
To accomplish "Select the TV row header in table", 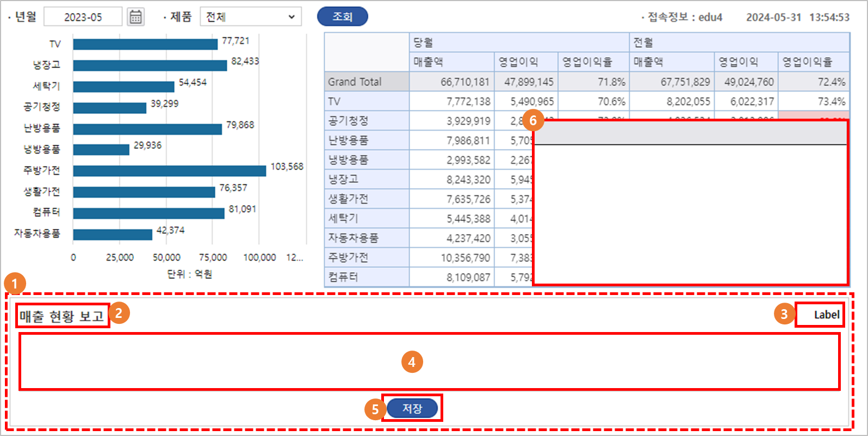I will click(x=367, y=101).
